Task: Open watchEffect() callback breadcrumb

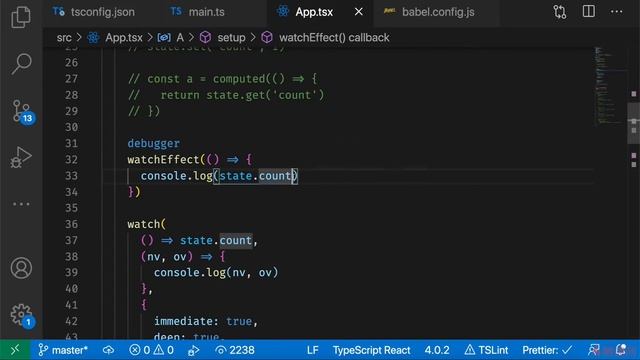Action: pyautogui.click(x=334, y=38)
